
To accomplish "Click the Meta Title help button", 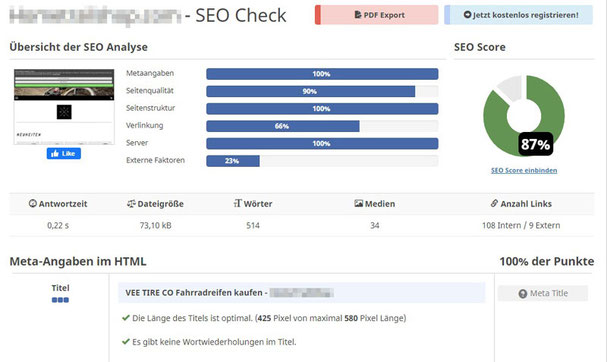I will 543,293.
